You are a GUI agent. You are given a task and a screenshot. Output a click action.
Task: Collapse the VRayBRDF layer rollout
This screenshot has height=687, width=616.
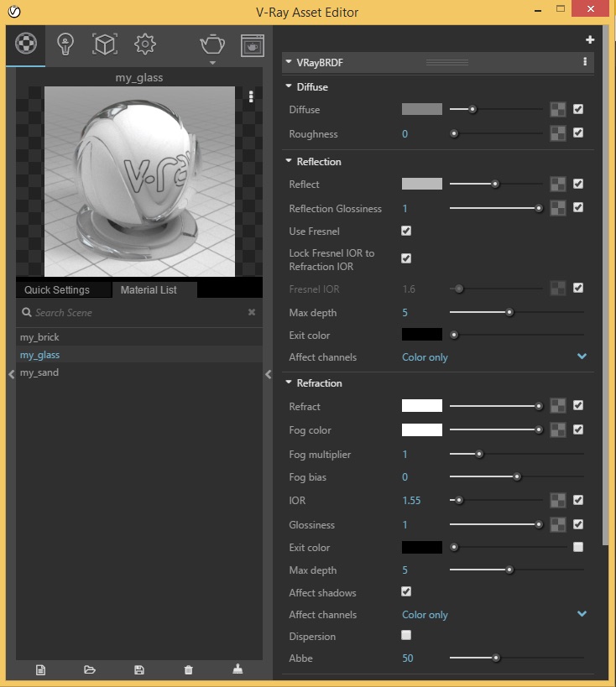289,62
